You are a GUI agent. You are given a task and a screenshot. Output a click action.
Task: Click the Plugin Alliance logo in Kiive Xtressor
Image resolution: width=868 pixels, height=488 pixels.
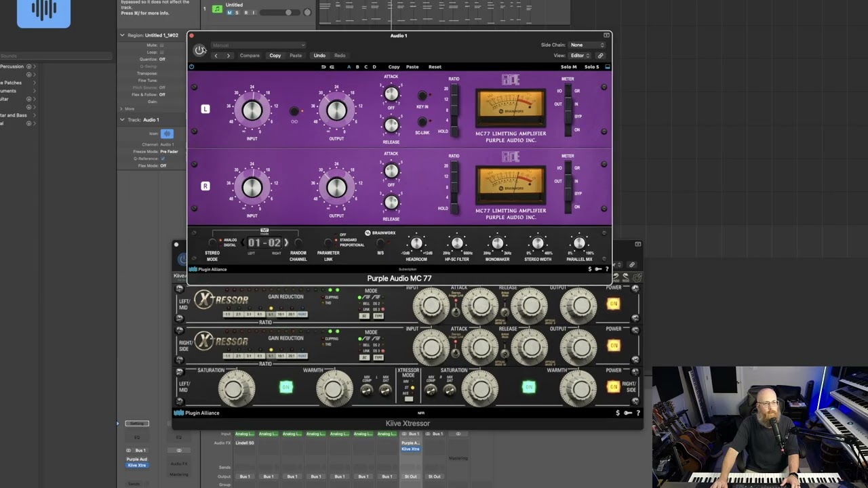tap(197, 413)
